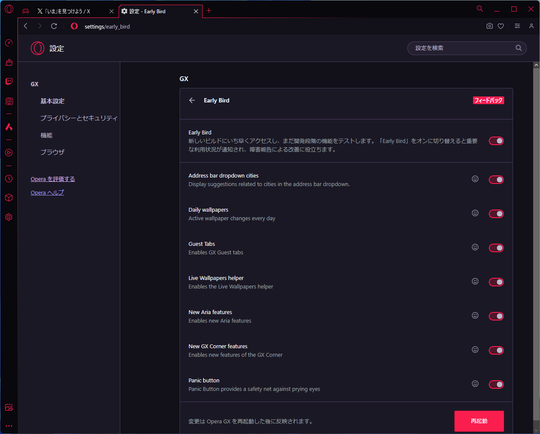Viewport: 540px width, 434px height.
Task: Open the wallpaper icon at sidebar bottom
Action: coord(9,407)
